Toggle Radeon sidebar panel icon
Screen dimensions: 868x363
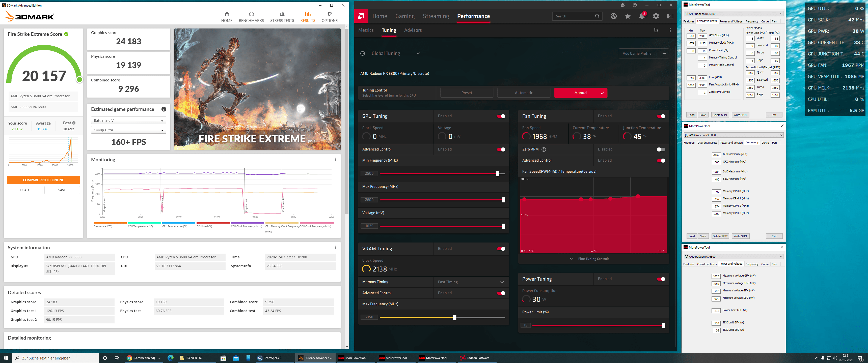click(670, 16)
